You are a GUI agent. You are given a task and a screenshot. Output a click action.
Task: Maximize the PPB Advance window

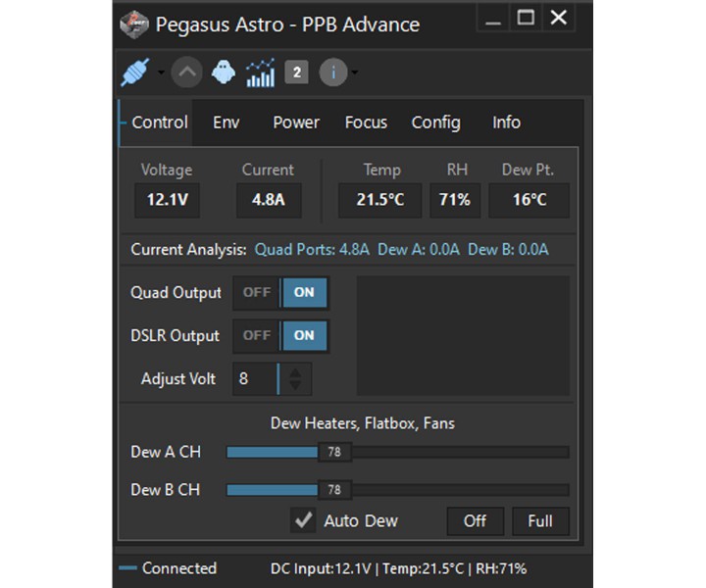click(x=527, y=19)
